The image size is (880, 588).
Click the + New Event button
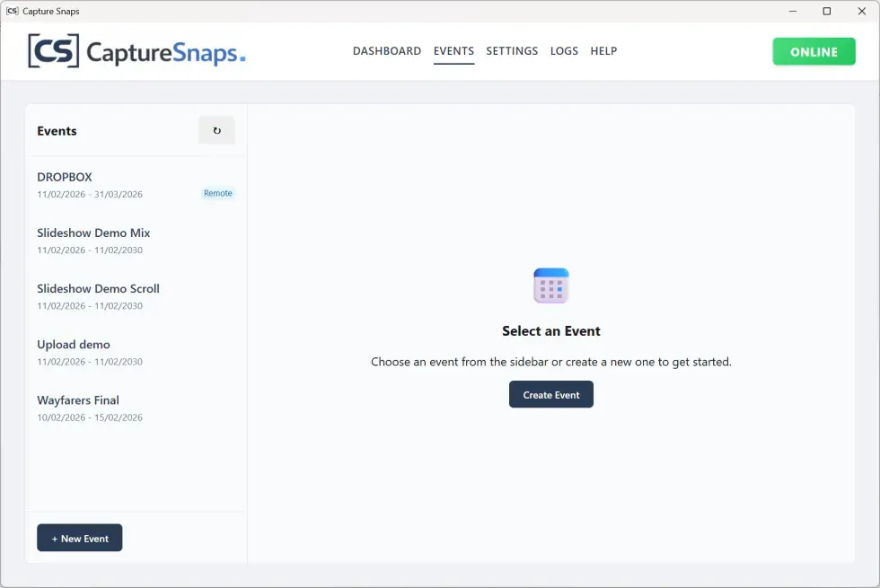(x=80, y=538)
